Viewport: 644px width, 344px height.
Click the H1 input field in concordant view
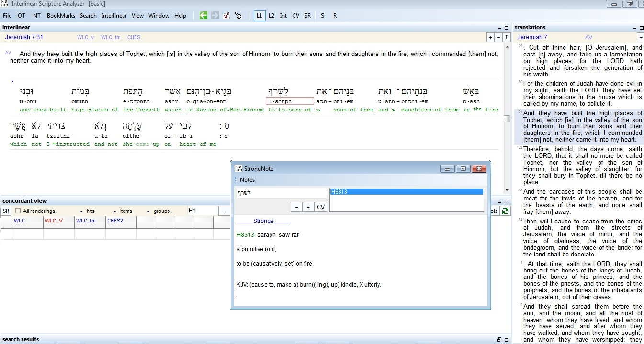203,211
